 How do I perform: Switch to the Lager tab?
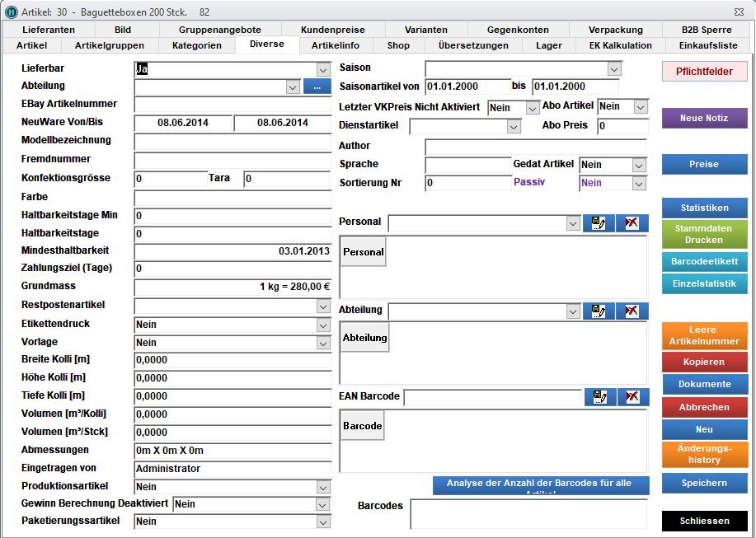[x=548, y=45]
